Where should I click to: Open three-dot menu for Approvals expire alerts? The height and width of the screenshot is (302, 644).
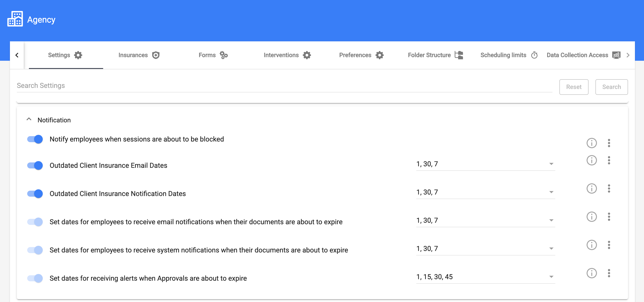(x=609, y=273)
